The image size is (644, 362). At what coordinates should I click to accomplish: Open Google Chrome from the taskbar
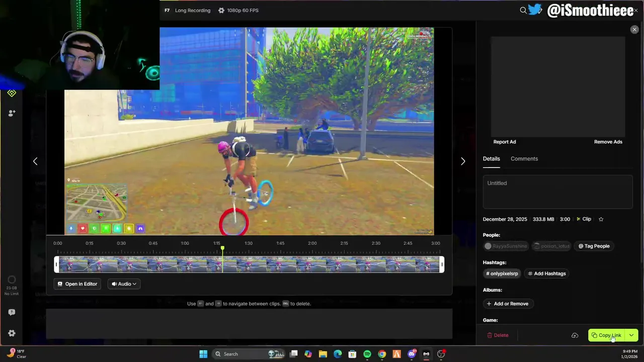coord(382,354)
